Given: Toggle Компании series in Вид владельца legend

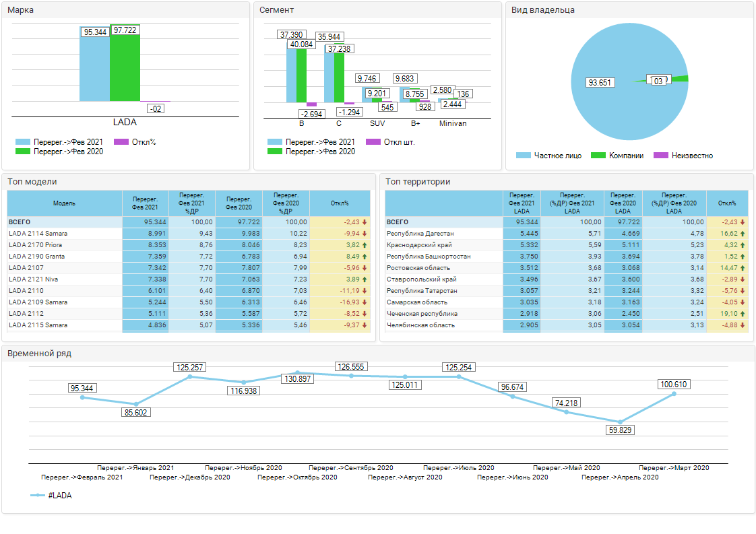Looking at the screenshot, I should [x=598, y=156].
